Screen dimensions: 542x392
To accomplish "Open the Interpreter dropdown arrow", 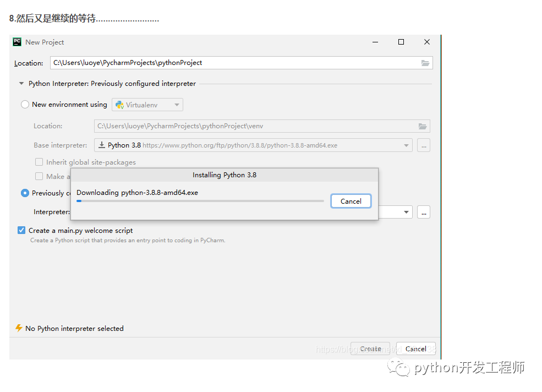I will (x=406, y=212).
